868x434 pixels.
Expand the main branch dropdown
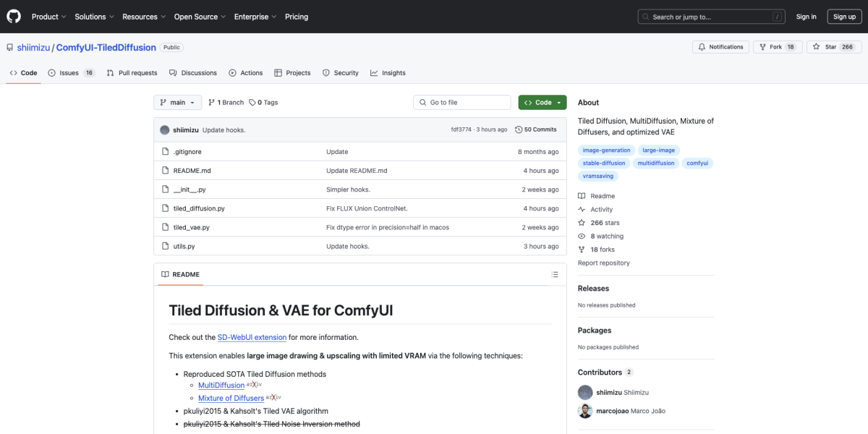177,103
